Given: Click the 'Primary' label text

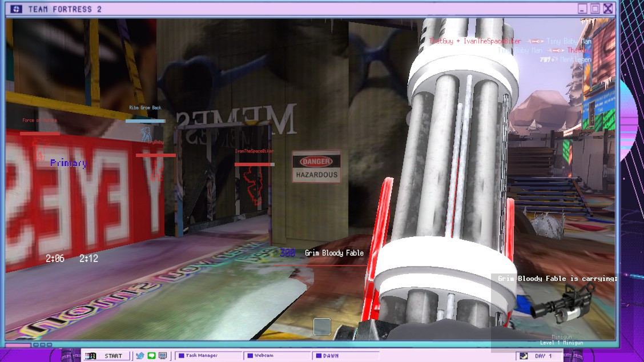Looking at the screenshot, I should click(68, 163).
